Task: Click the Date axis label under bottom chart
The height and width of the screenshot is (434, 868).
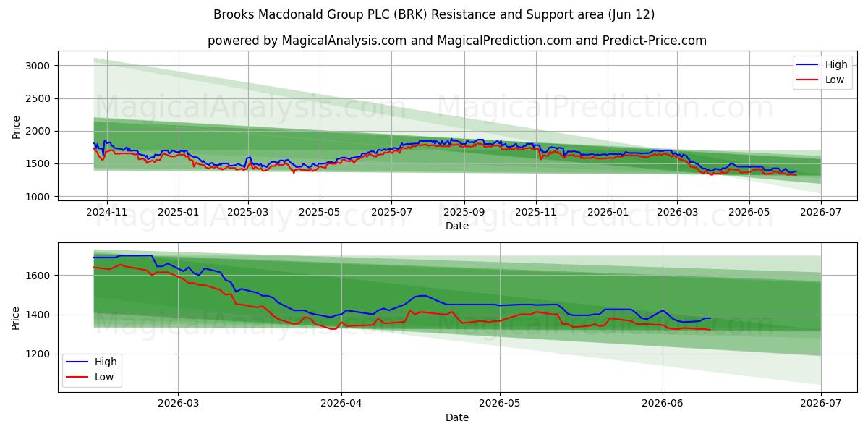Action: (x=457, y=417)
